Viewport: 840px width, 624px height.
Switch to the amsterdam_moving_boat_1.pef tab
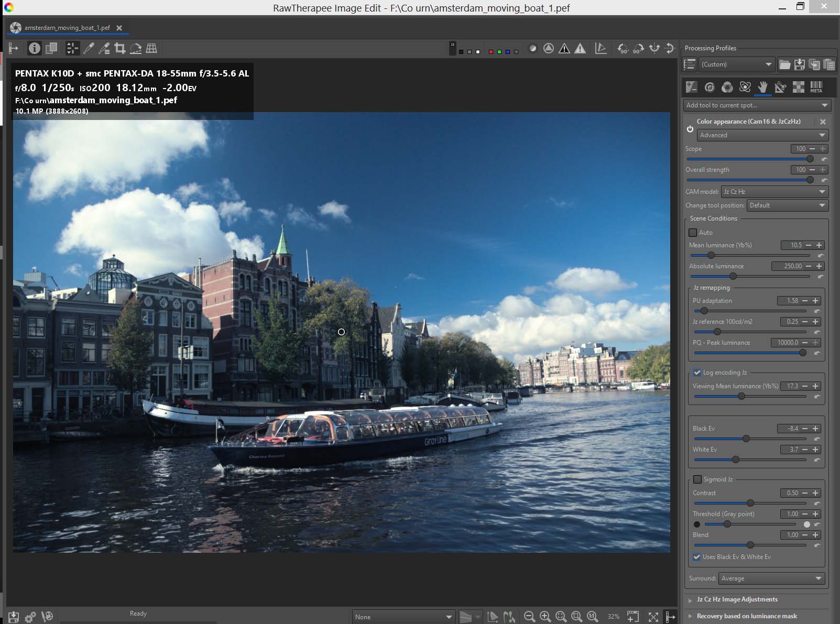67,28
